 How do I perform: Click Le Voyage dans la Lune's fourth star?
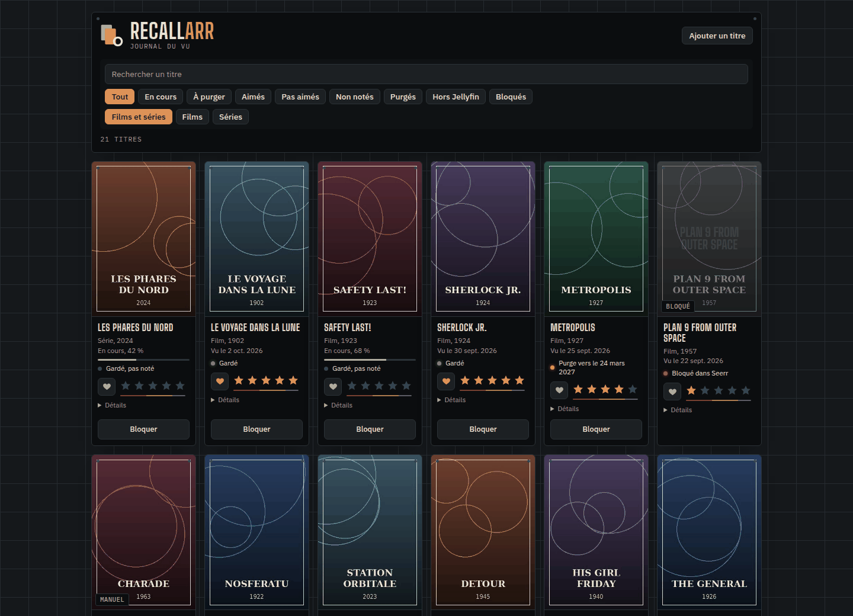pos(280,381)
